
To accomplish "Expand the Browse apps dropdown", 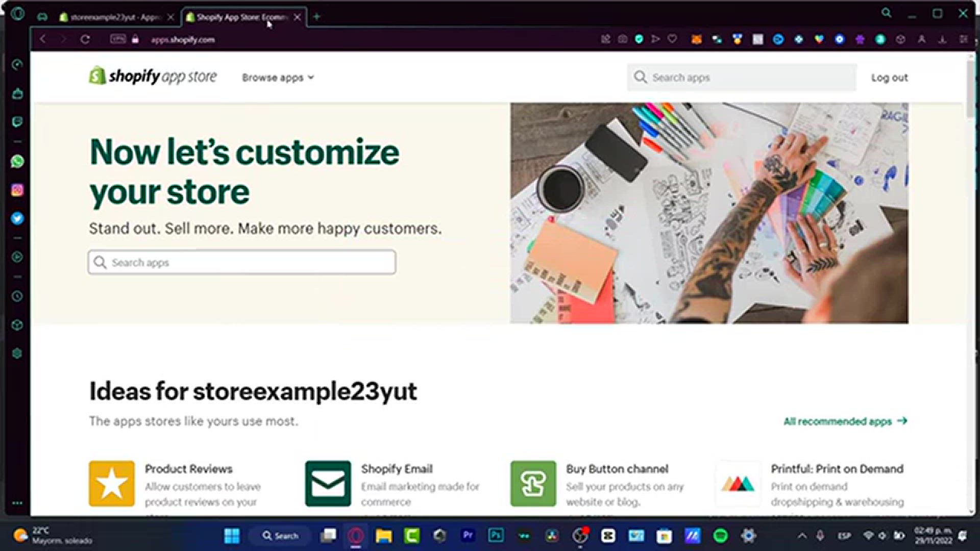I will (x=278, y=78).
